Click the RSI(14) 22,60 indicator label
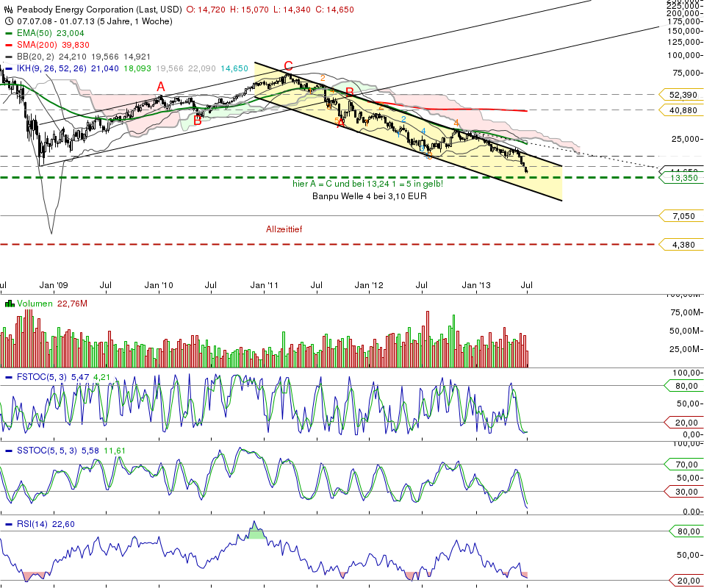 (46, 524)
